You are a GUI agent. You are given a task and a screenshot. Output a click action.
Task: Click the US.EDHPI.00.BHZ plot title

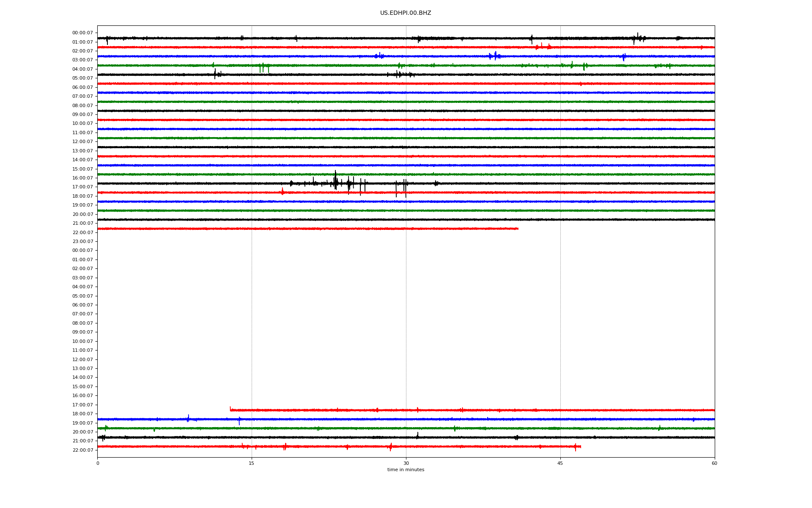pos(406,13)
